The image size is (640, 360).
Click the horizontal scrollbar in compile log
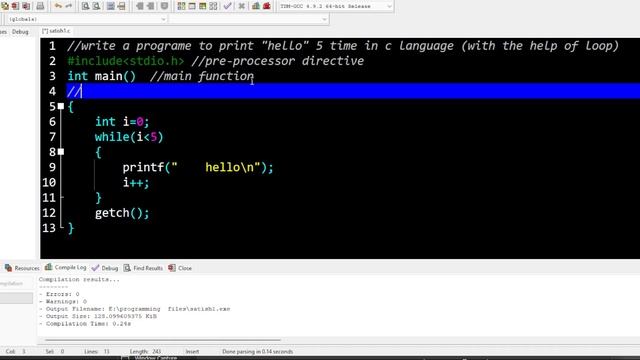point(163,340)
